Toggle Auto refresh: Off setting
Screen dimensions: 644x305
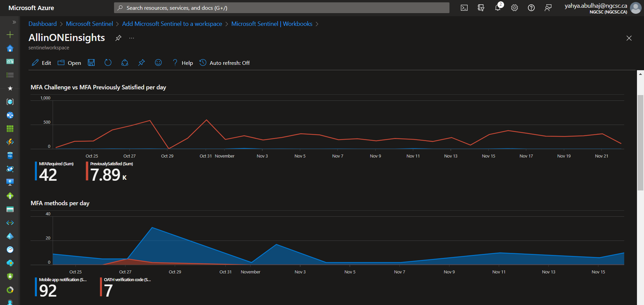point(225,63)
